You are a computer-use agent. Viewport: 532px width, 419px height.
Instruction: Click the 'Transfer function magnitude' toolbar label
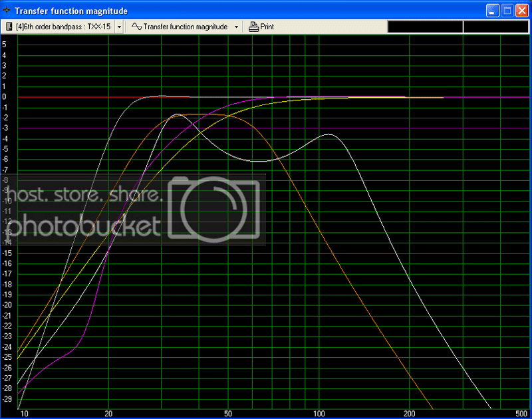pos(186,27)
